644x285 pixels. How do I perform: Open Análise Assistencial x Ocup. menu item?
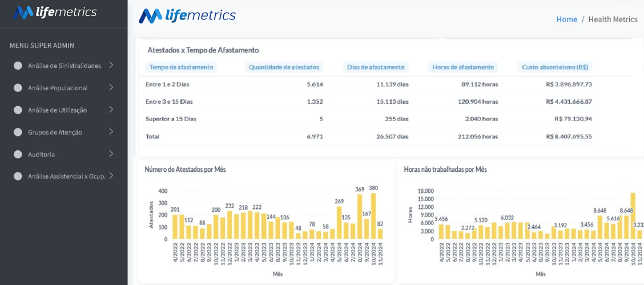coord(67,176)
